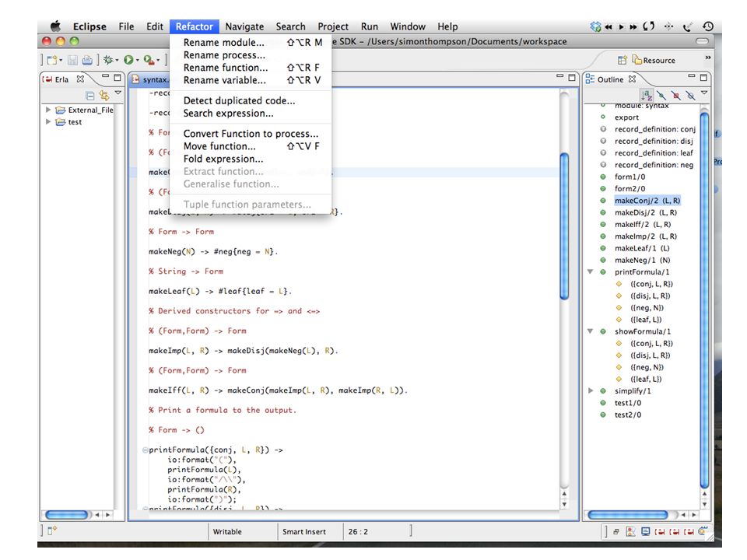Minimize the Outline panel

click(x=692, y=76)
